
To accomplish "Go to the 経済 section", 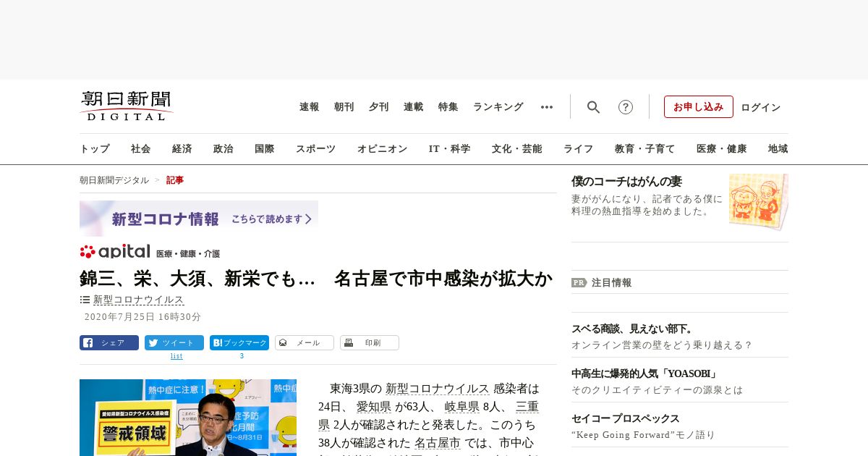I will tap(182, 149).
